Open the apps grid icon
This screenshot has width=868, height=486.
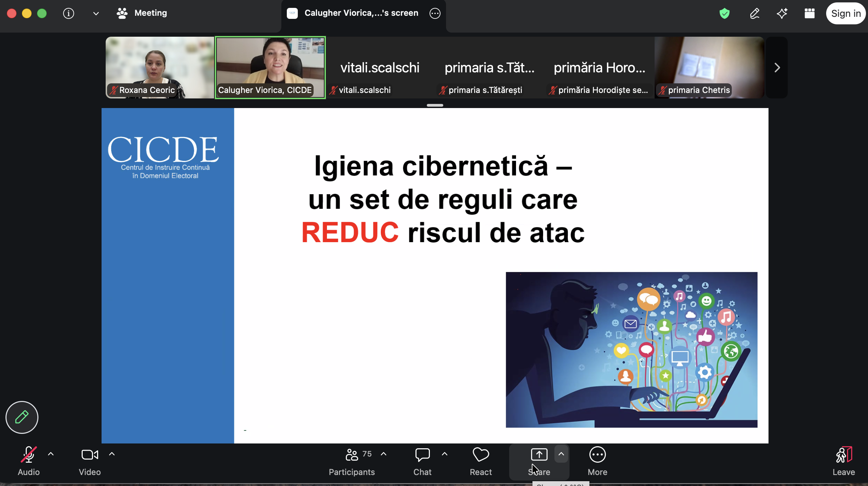point(809,13)
